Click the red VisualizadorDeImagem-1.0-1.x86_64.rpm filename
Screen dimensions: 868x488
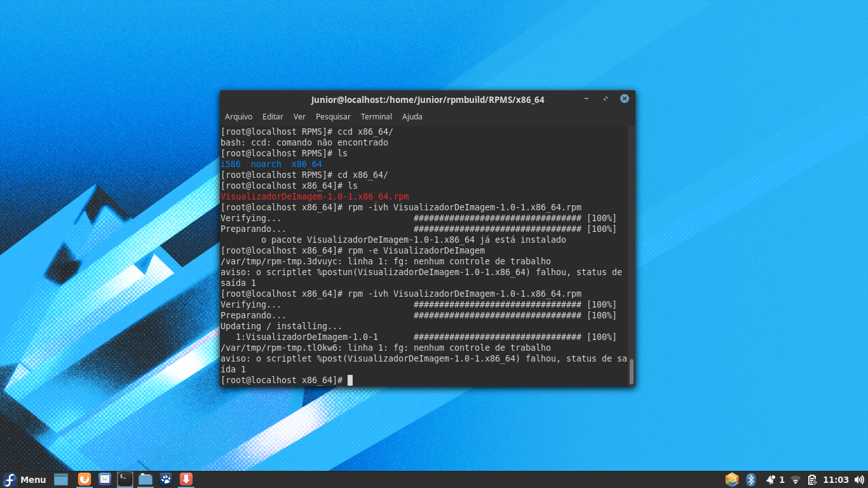tap(315, 197)
